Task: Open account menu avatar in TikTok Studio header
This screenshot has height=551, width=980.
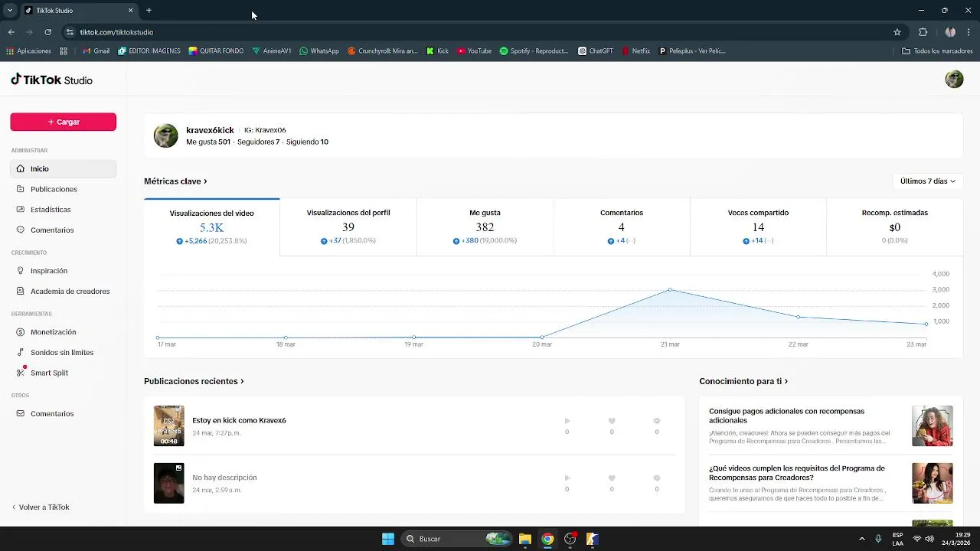Action: (954, 80)
